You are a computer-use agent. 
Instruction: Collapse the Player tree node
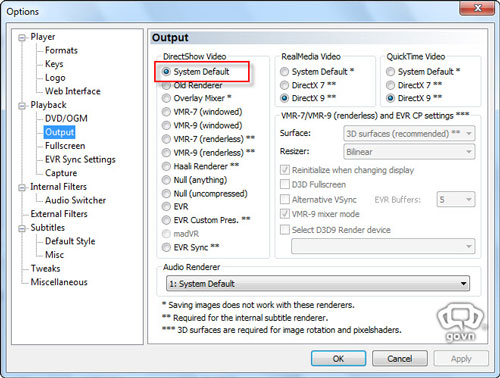point(22,38)
